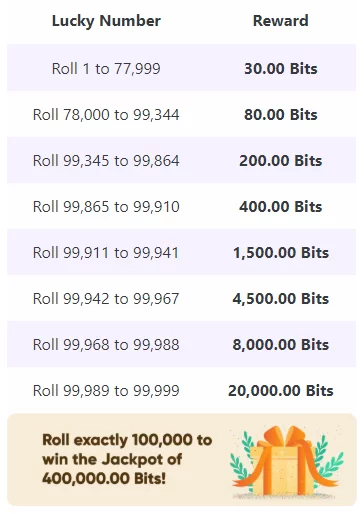Click the Jackpot 400,000.00 Bits banner text
364x514 pixels.
pyautogui.click(x=127, y=459)
